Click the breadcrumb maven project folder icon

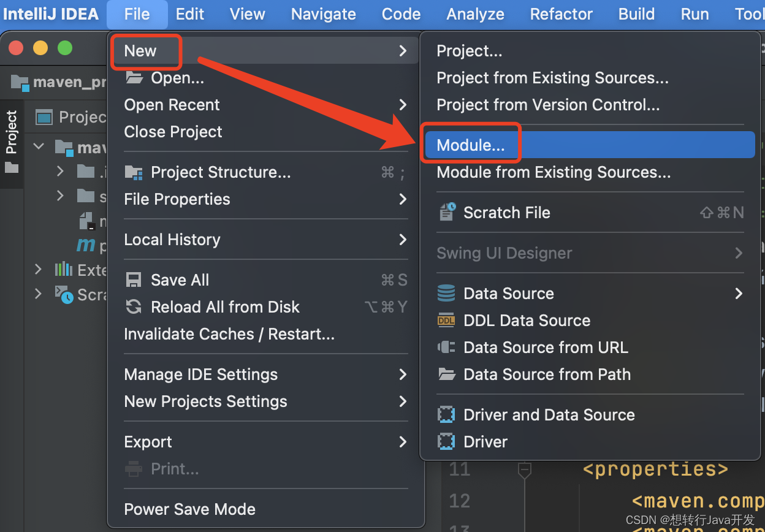click(20, 83)
